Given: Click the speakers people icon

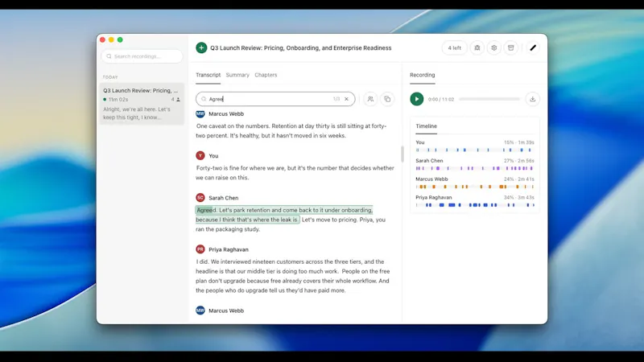Looking at the screenshot, I should (370, 99).
